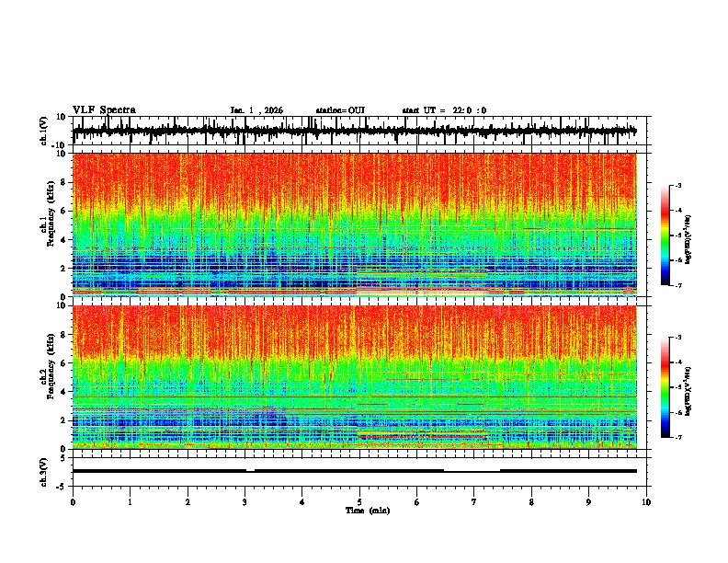The height and width of the screenshot is (563, 728).
Task: Click time axis tick label "1"
Action: [130, 502]
